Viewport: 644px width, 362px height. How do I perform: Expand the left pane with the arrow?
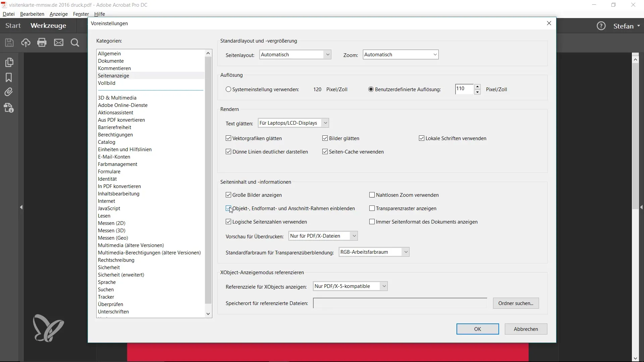pyautogui.click(x=21, y=207)
